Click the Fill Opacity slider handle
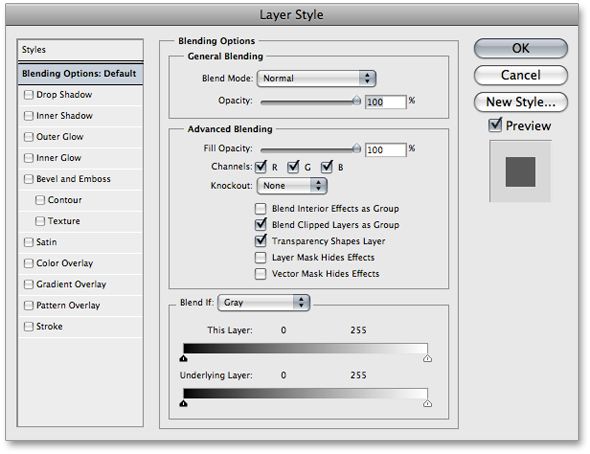 click(x=356, y=149)
